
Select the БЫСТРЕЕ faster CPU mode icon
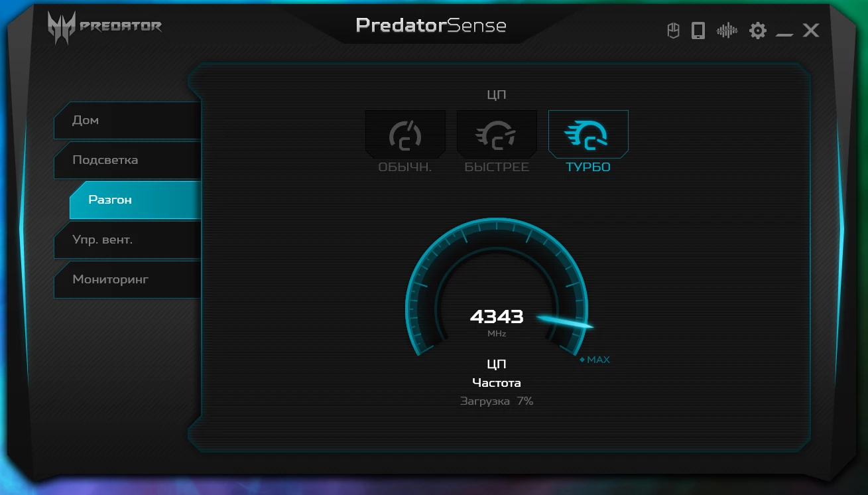pyautogui.click(x=497, y=135)
